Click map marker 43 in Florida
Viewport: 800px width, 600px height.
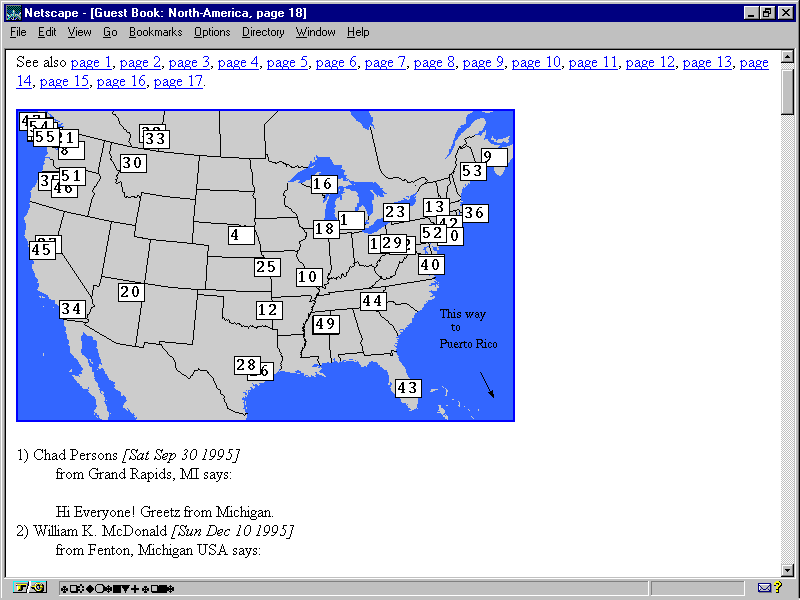(x=407, y=388)
